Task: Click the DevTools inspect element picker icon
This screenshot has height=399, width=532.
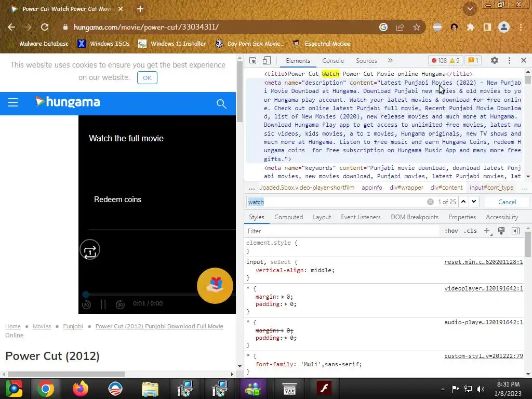Action: [x=252, y=60]
